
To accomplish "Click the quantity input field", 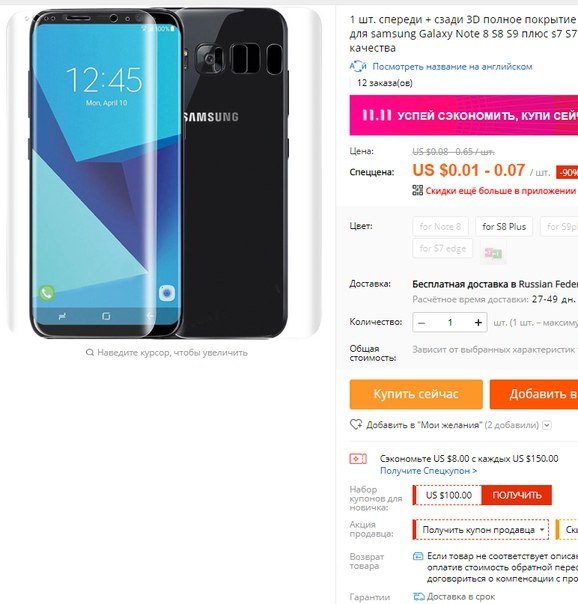I will click(x=450, y=323).
